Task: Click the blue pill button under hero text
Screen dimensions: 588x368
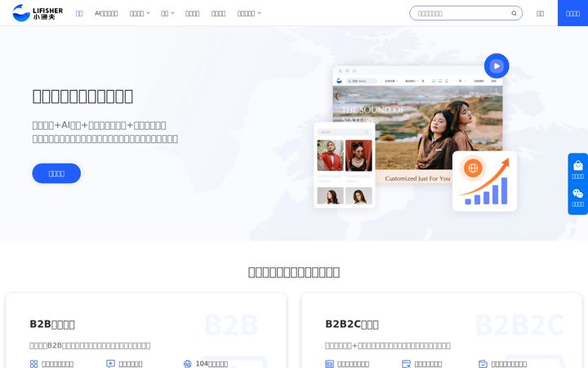Action: coord(56,173)
